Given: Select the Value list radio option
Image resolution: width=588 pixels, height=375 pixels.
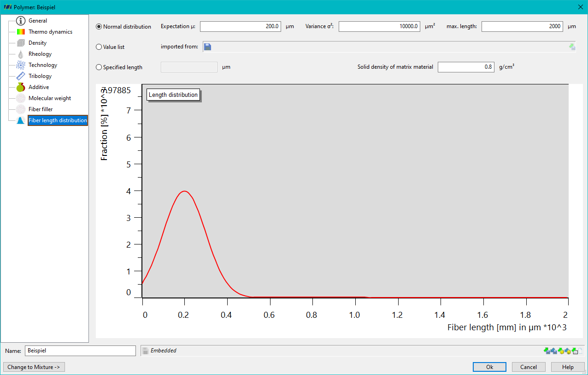Looking at the screenshot, I should pyautogui.click(x=99, y=47).
